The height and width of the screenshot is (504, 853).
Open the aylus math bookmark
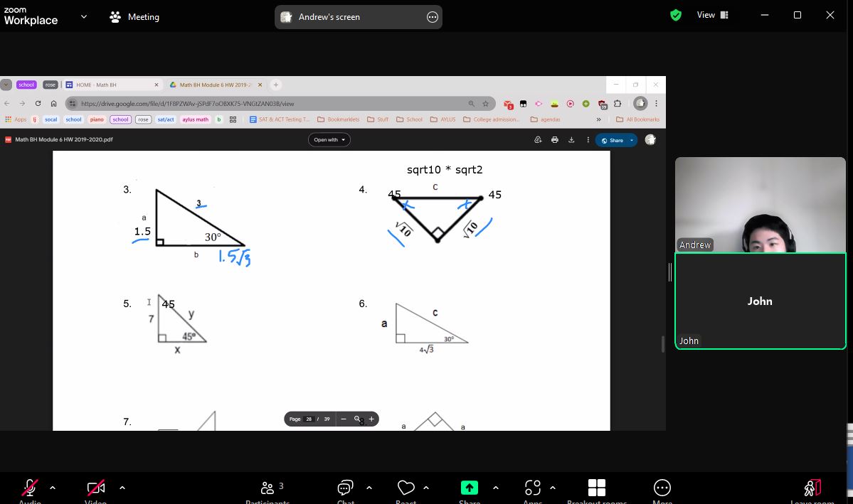[x=196, y=119]
